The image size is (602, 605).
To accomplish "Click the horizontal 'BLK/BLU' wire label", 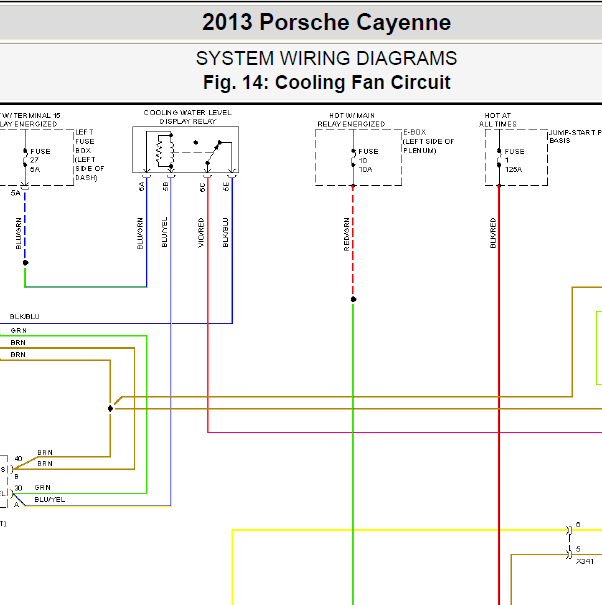I will click(x=24, y=316).
